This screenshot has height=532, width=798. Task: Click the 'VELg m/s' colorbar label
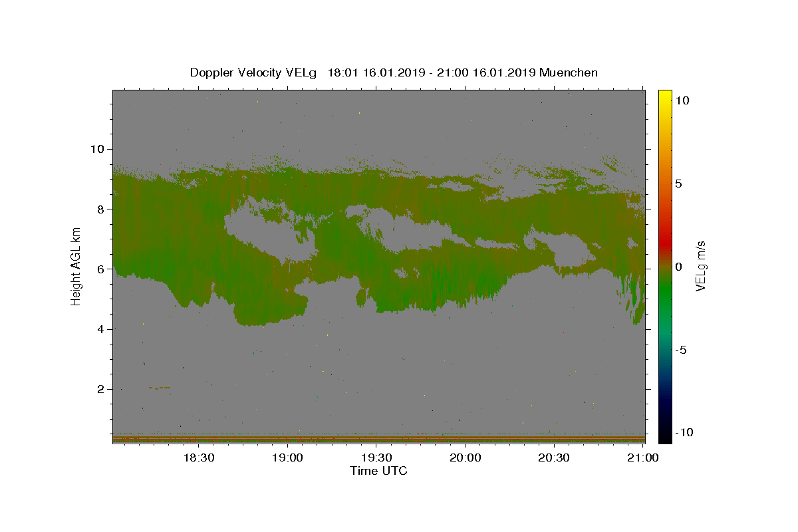click(x=700, y=265)
